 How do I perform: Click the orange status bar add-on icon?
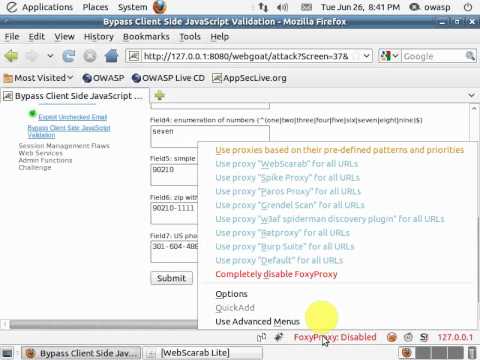[392, 337]
